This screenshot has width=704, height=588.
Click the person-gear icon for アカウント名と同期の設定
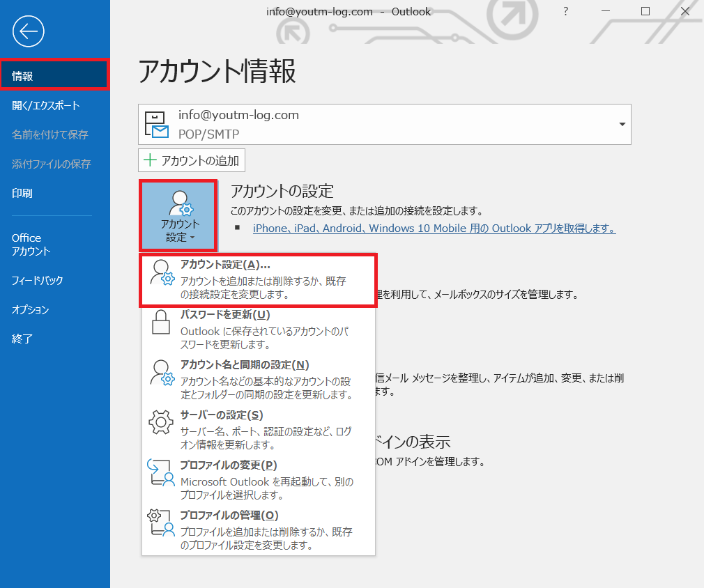tap(162, 373)
